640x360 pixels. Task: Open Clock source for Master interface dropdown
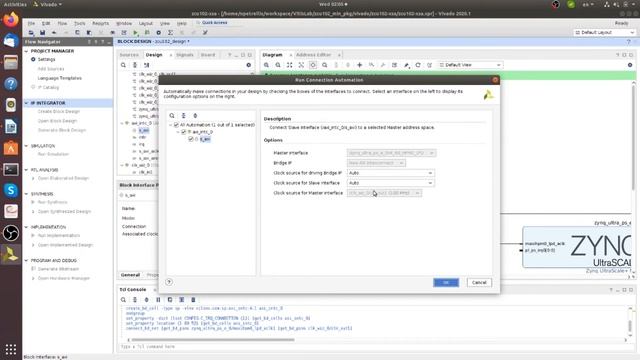pos(384,193)
